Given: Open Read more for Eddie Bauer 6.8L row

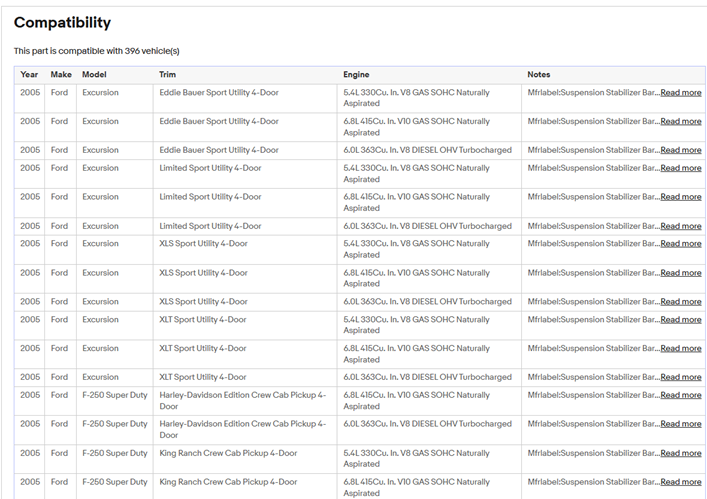Looking at the screenshot, I should 680,122.
